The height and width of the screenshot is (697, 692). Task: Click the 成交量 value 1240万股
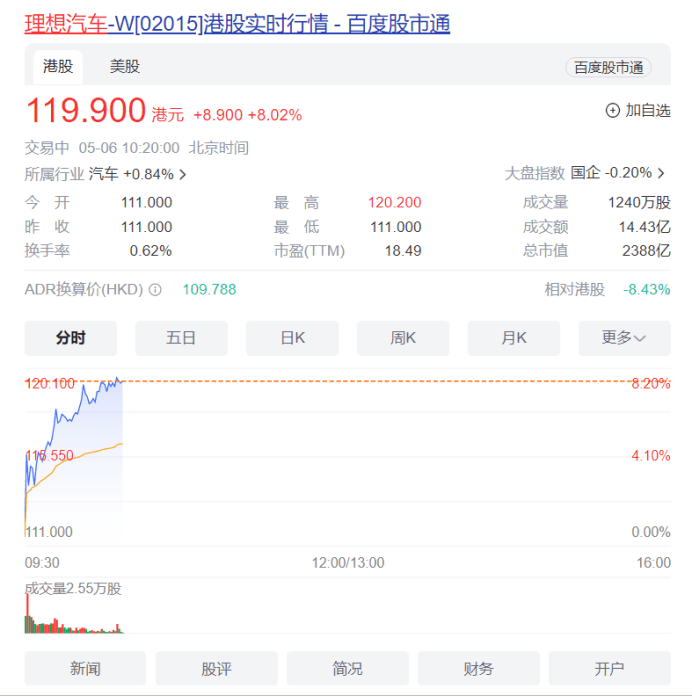point(639,203)
